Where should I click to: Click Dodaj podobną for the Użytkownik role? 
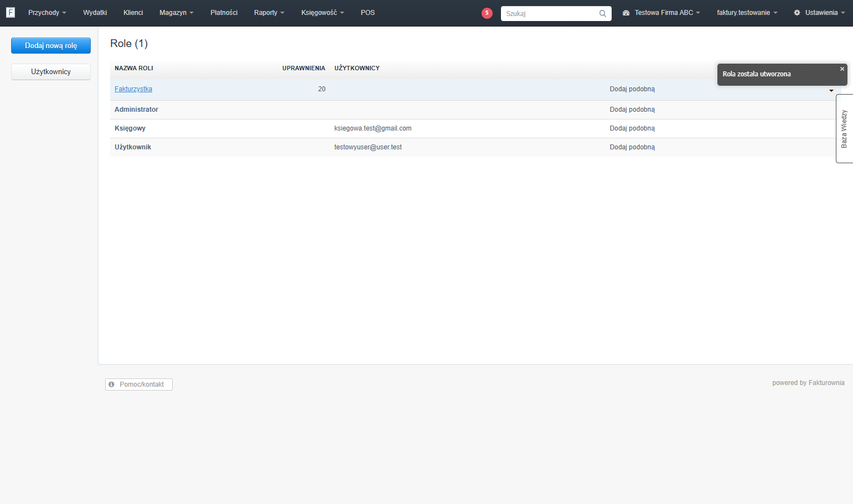(632, 147)
